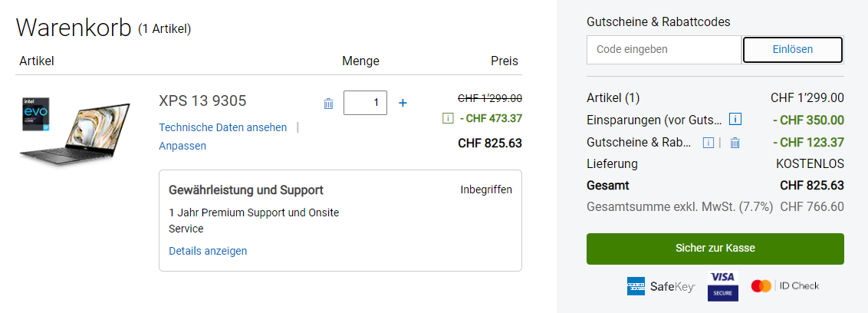Click the quantity input box
Screen dimensions: 868x313
pos(365,103)
